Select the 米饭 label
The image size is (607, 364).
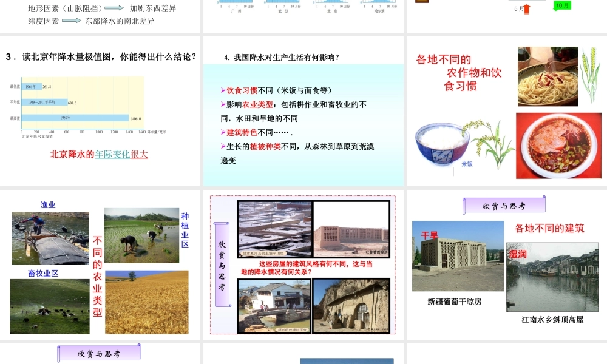[x=467, y=164]
